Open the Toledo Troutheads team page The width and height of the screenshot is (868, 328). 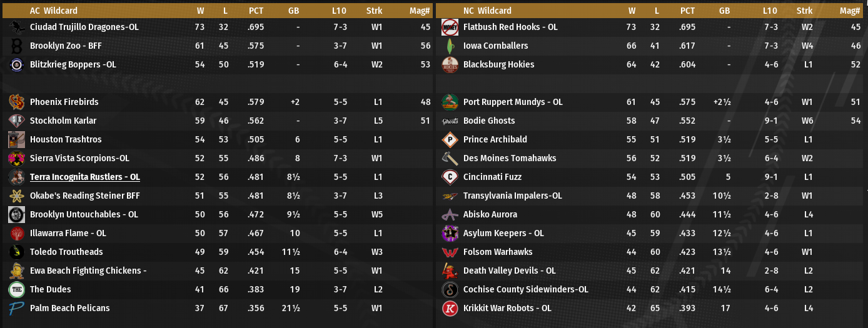66,252
